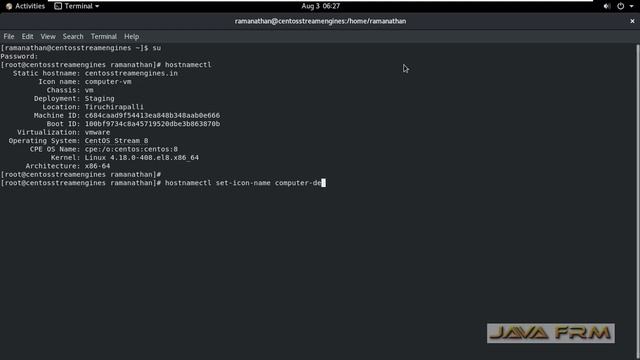Open the clock showing Aug 3 06:27
This screenshot has width=640, height=360.
[x=320, y=6]
